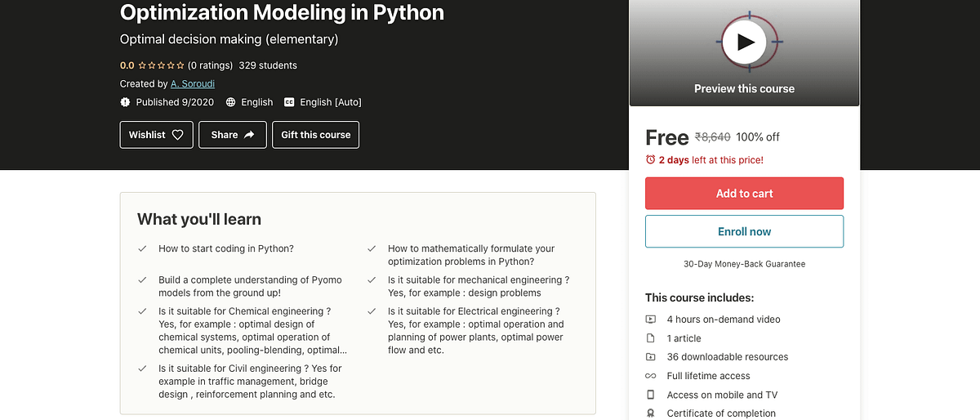Click 'This course includes:' heading
Viewport: 980px width, 420px height.
(699, 298)
